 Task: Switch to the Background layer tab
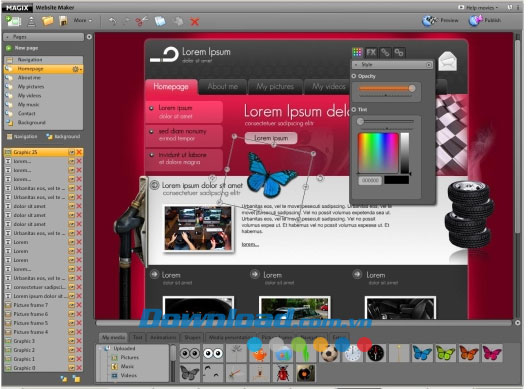click(x=63, y=136)
